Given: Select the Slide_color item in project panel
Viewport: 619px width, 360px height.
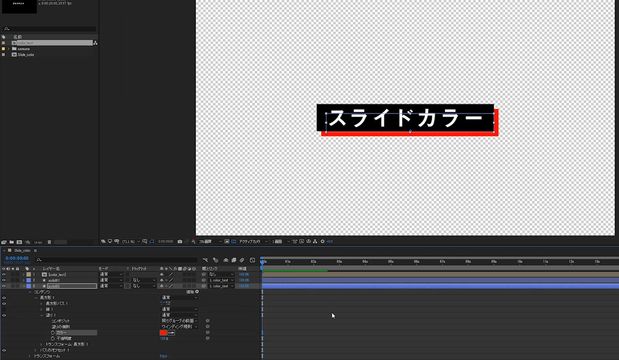Looking at the screenshot, I should (x=26, y=54).
